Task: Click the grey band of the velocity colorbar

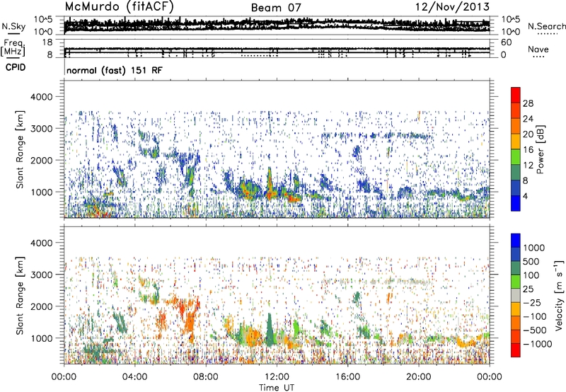Action: tap(516, 296)
